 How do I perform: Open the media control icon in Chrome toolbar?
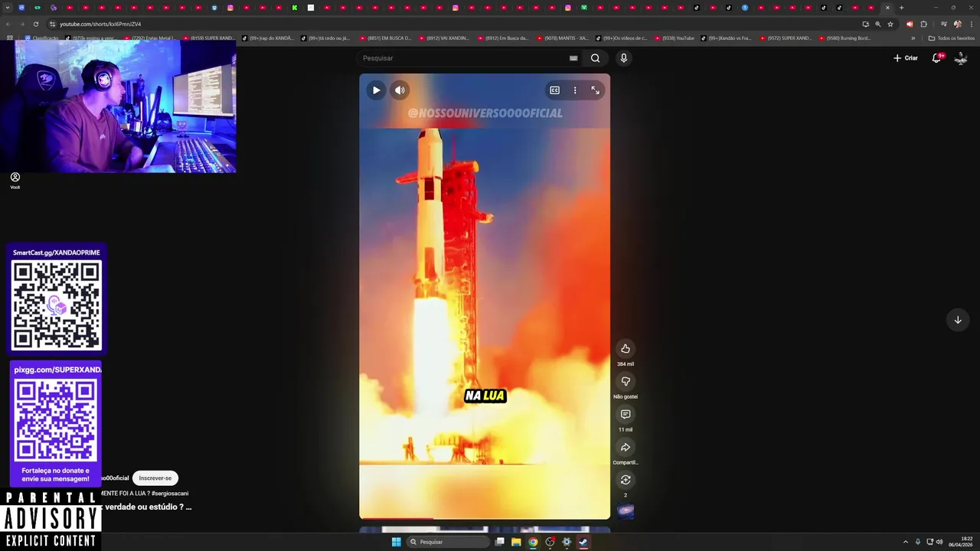(x=943, y=24)
